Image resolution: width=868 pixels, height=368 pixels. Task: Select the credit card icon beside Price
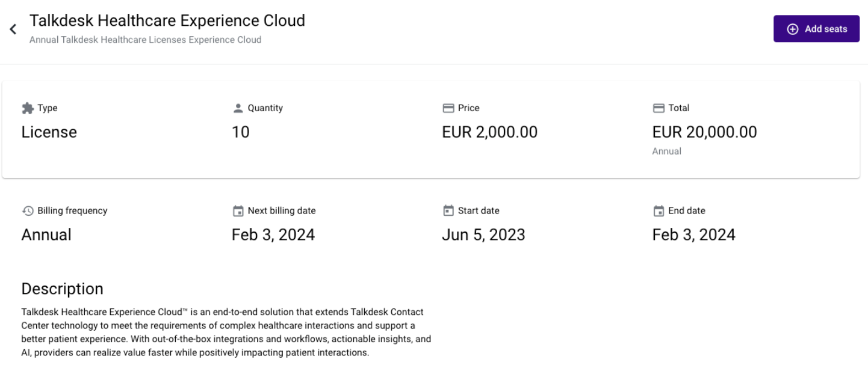448,108
